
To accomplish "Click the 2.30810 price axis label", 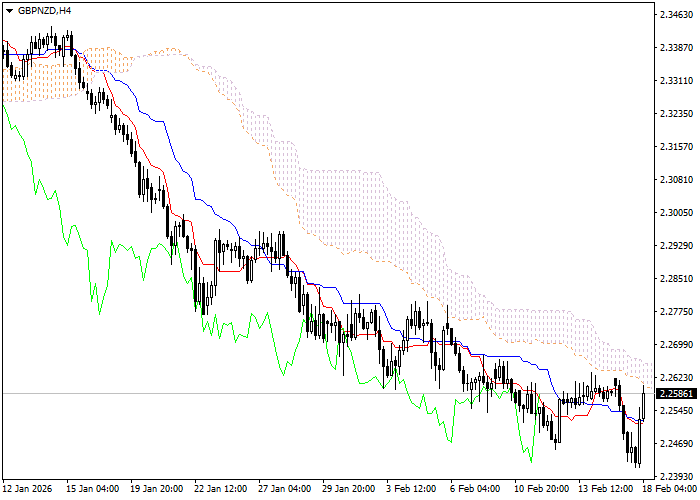I will [676, 180].
